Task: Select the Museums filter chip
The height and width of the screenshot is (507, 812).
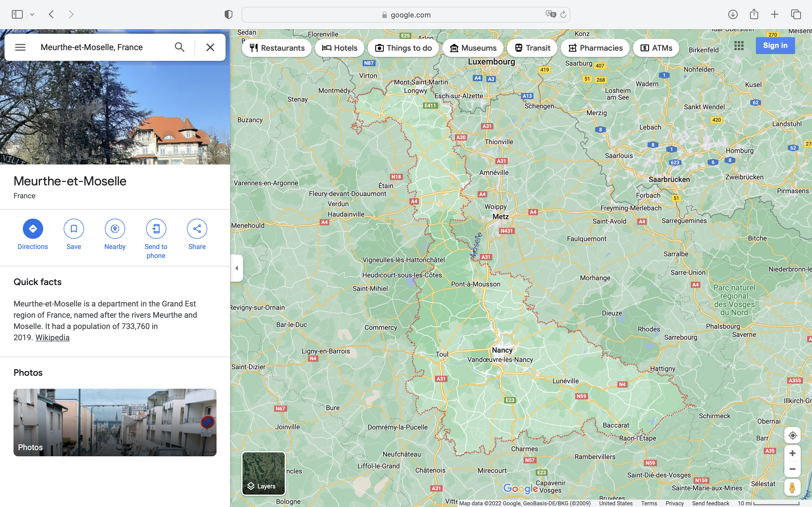Action: [x=473, y=48]
